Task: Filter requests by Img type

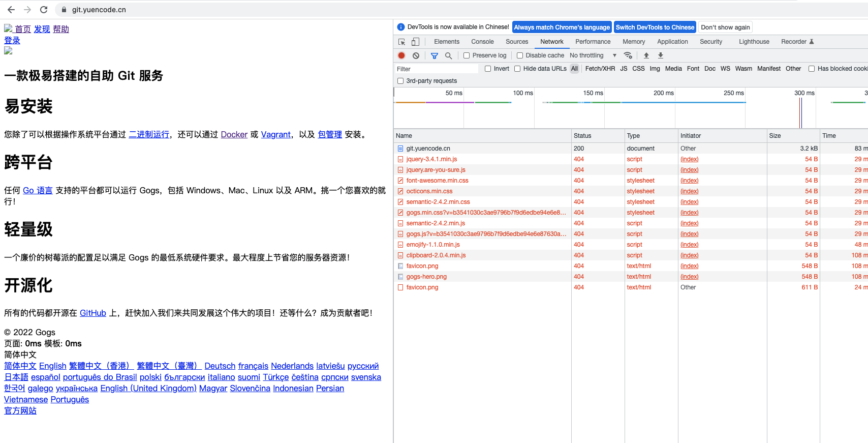Action: (x=655, y=69)
